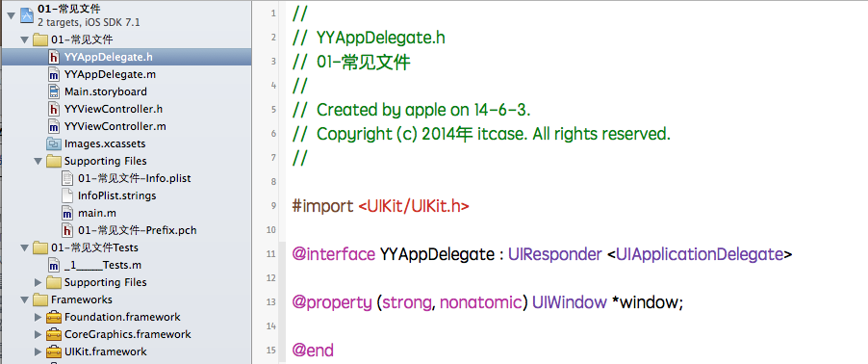Expand Supporting Files under the Tests group

click(x=38, y=282)
